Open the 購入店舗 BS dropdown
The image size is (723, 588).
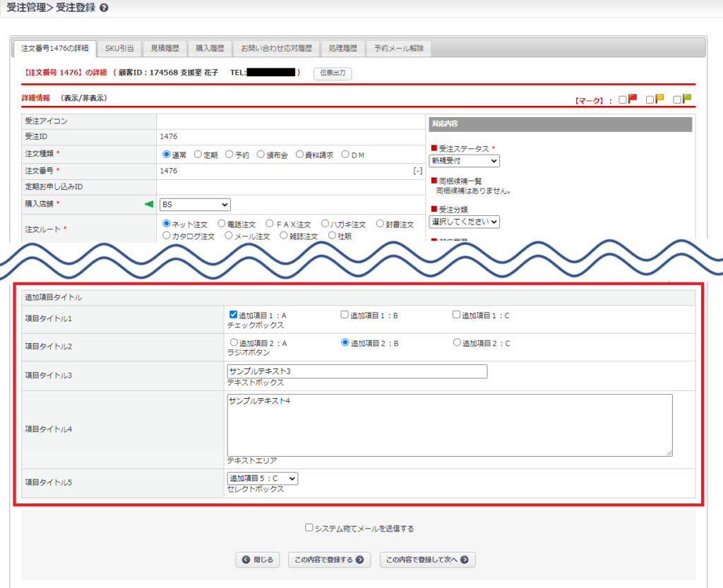tap(195, 205)
